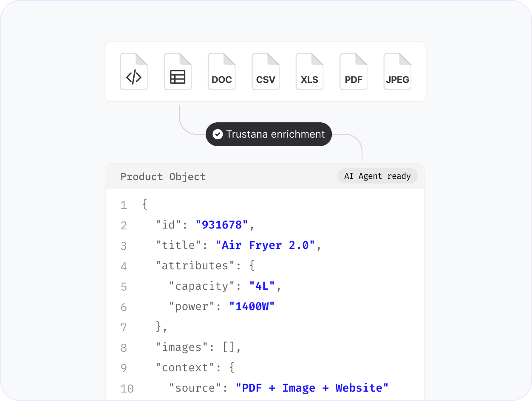Screen dimensions: 532x401
Task: Click the "Air Fryer 2.0" title value
Action: pyautogui.click(x=265, y=245)
